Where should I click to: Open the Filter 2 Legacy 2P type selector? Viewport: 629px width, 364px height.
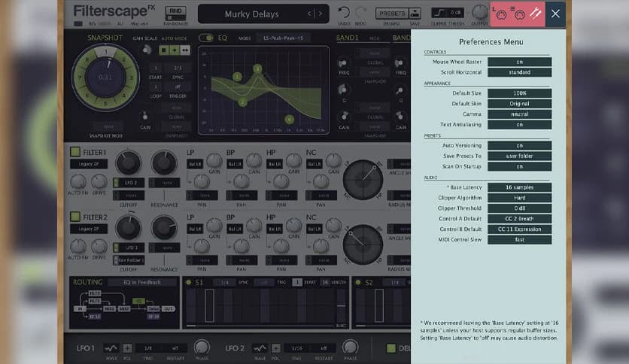tap(89, 229)
